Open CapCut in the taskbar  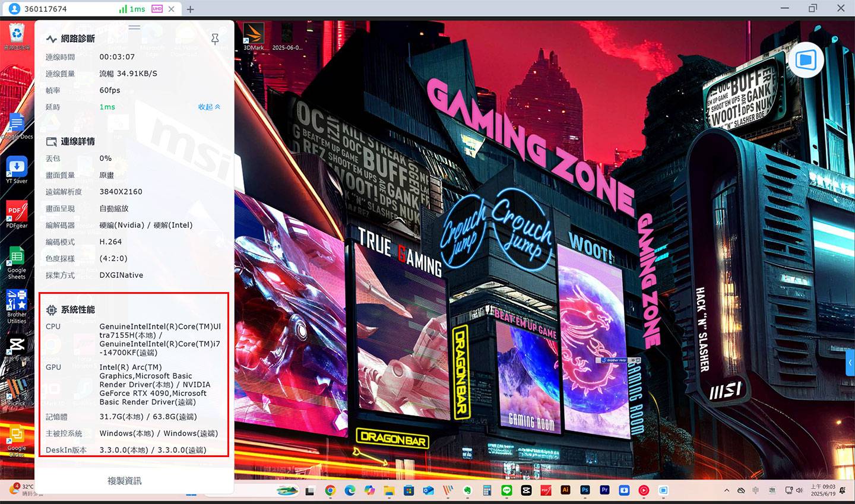[x=526, y=490]
